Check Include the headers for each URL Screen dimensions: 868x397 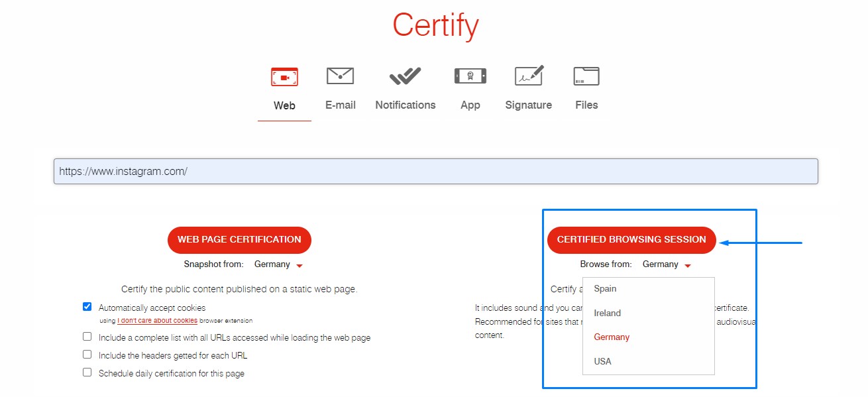[x=87, y=355]
